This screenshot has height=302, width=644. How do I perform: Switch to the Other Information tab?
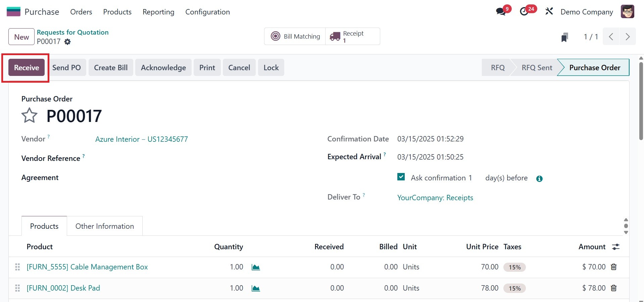pyautogui.click(x=104, y=226)
